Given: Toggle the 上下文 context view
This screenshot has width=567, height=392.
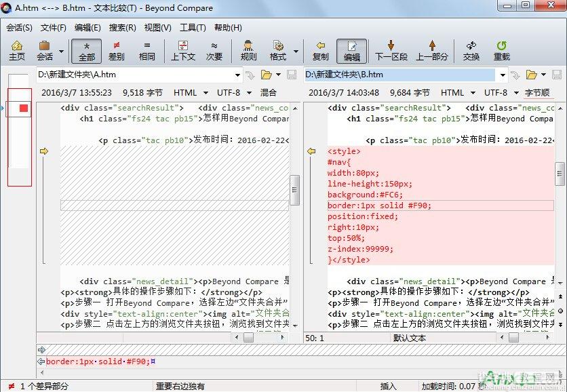Looking at the screenshot, I should pyautogui.click(x=183, y=51).
